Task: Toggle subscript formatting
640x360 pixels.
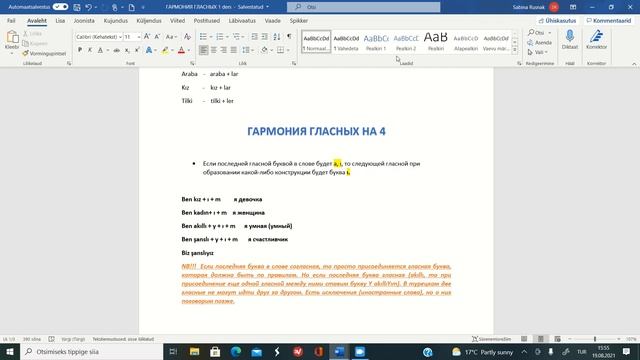Action: point(127,50)
